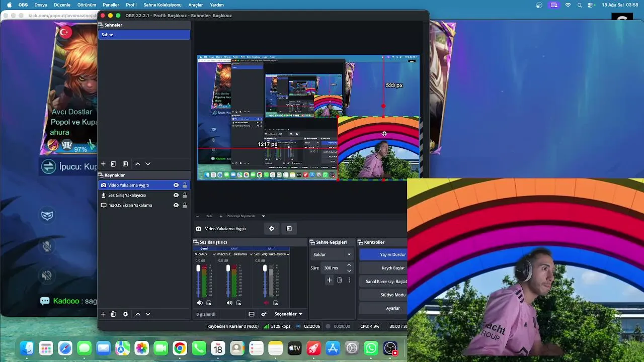The height and width of the screenshot is (362, 644).
Task: Open the Paneller menu
Action: (x=111, y=5)
